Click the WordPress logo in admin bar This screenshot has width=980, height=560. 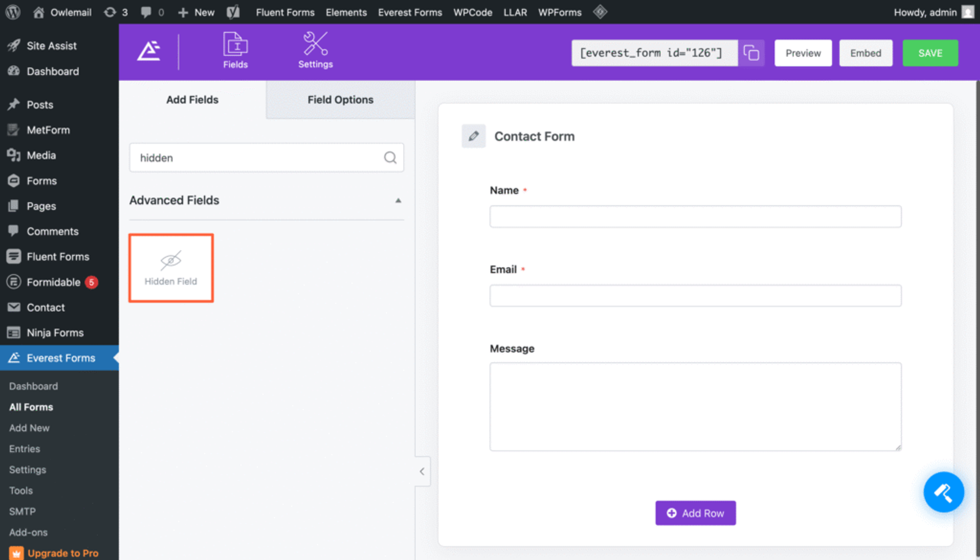tap(12, 12)
